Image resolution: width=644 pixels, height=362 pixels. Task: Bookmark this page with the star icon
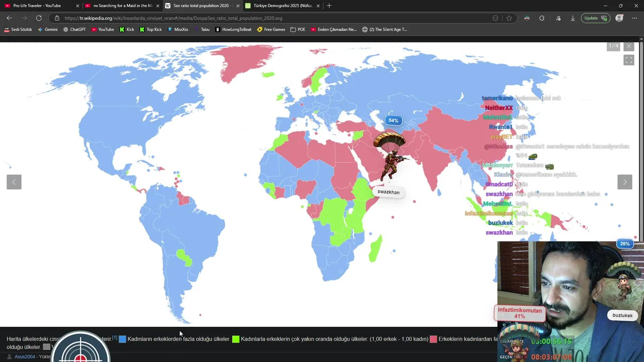[x=509, y=18]
